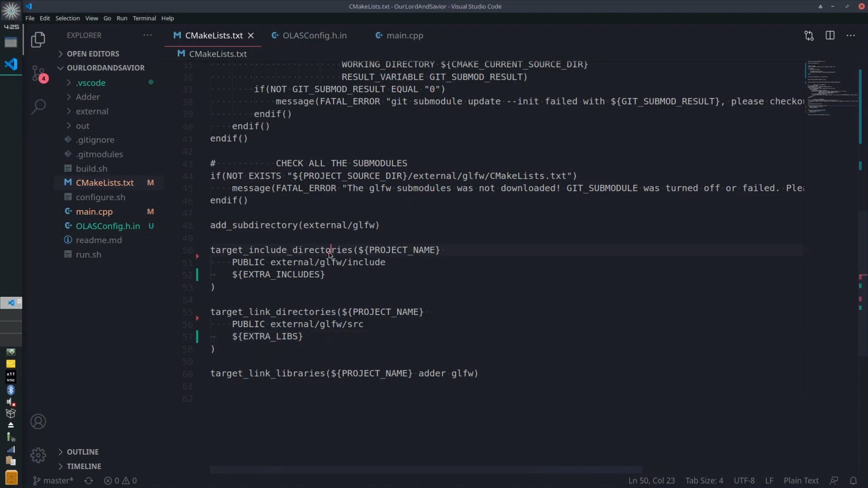Click network signal tray icon
This screenshot has height=488, width=868.
click(x=11, y=449)
